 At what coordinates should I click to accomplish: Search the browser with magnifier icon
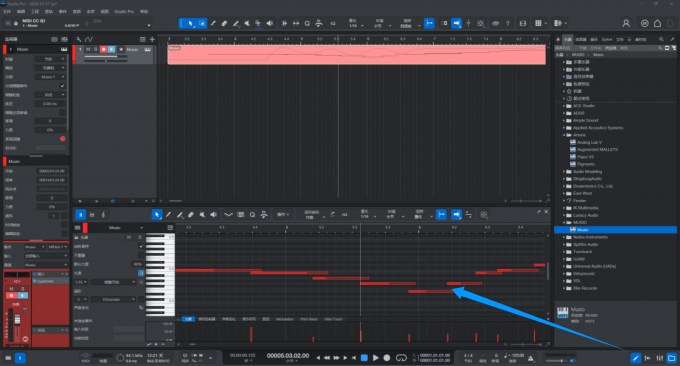coord(661,39)
